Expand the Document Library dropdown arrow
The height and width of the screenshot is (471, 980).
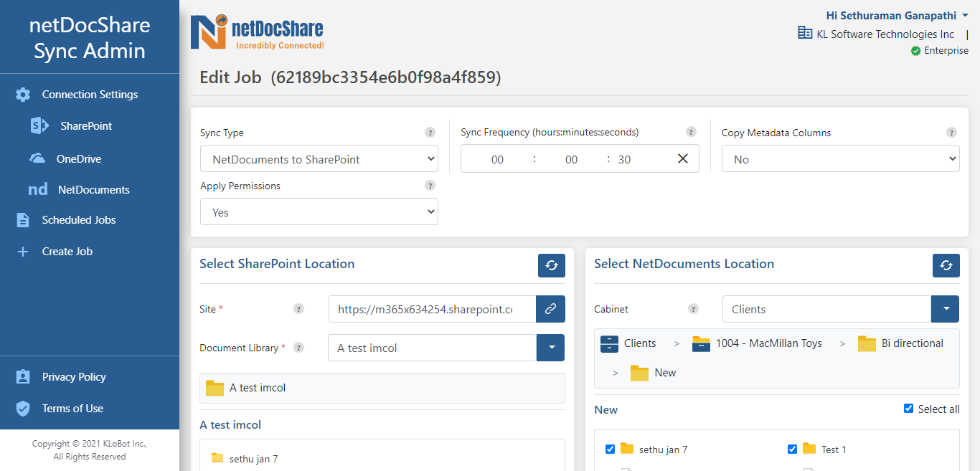click(x=551, y=348)
